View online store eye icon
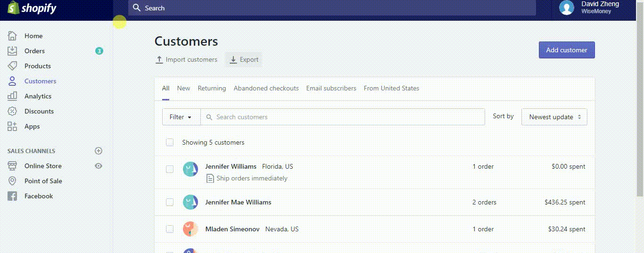 pos(99,166)
